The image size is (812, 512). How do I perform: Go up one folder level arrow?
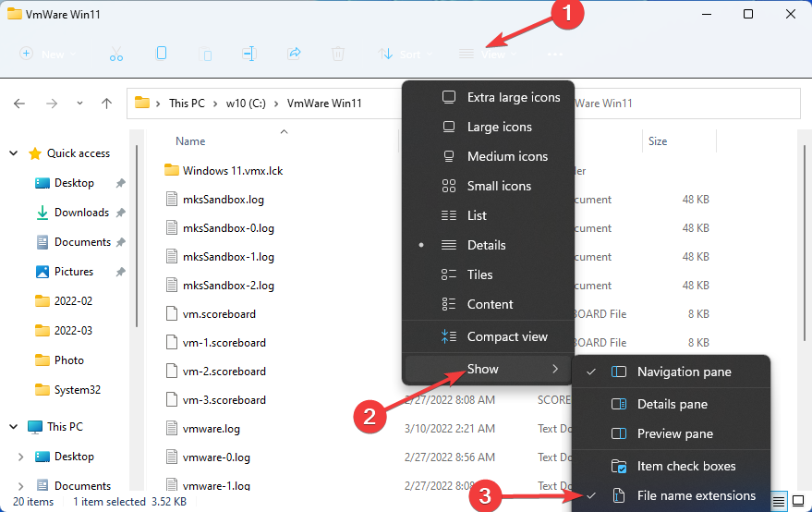pyautogui.click(x=106, y=104)
